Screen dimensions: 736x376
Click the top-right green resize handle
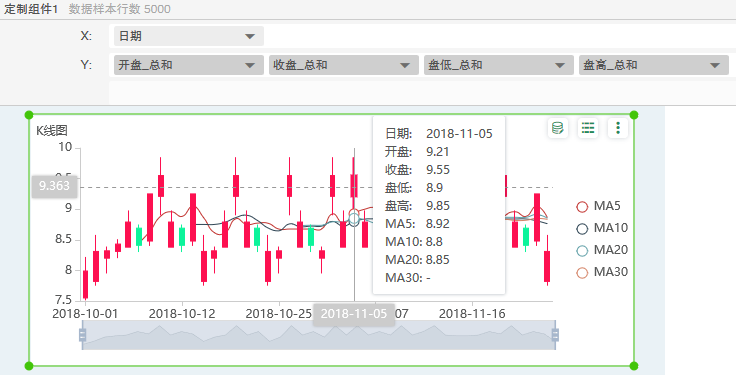pyautogui.click(x=634, y=115)
